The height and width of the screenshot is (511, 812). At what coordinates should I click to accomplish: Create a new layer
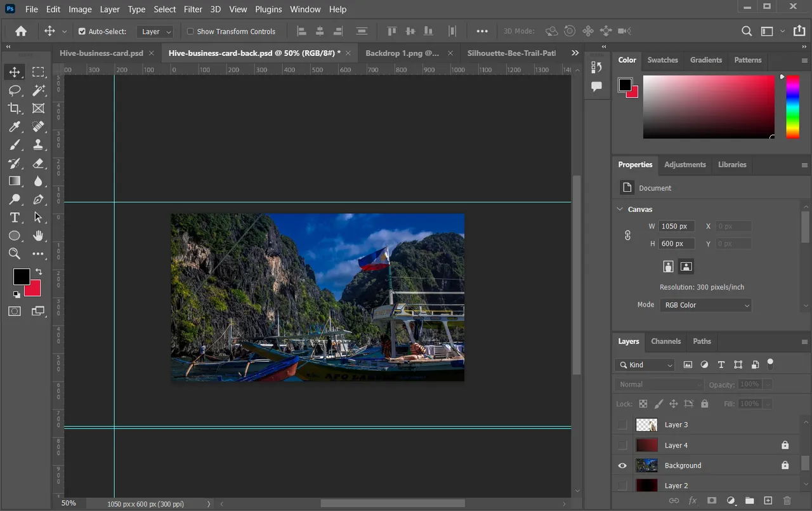(x=768, y=501)
